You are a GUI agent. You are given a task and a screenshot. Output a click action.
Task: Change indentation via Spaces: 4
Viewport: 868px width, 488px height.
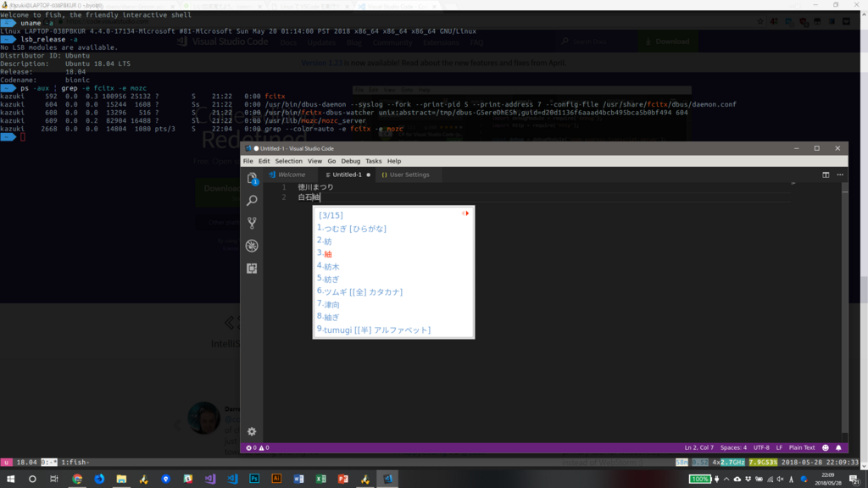733,447
